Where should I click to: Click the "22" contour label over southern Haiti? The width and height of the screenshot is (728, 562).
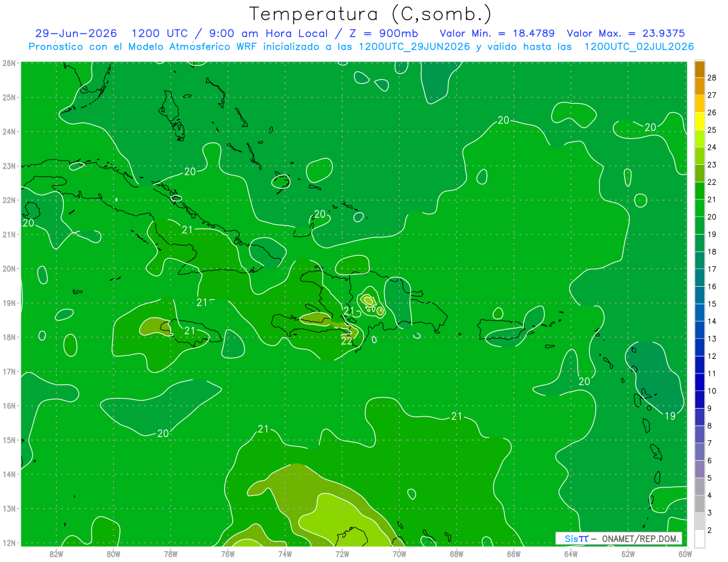click(346, 341)
